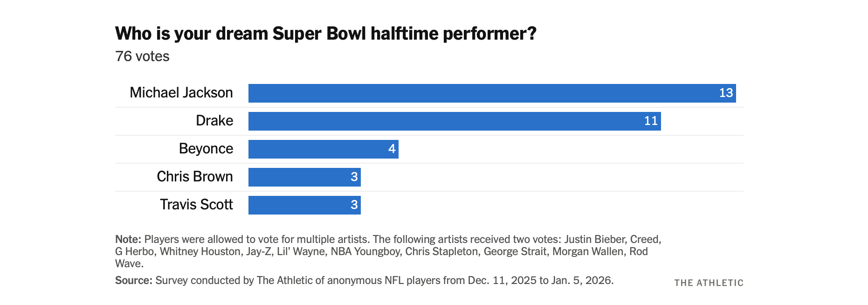Click the Beyonce label
The width and height of the screenshot is (868, 305).
[x=206, y=149]
